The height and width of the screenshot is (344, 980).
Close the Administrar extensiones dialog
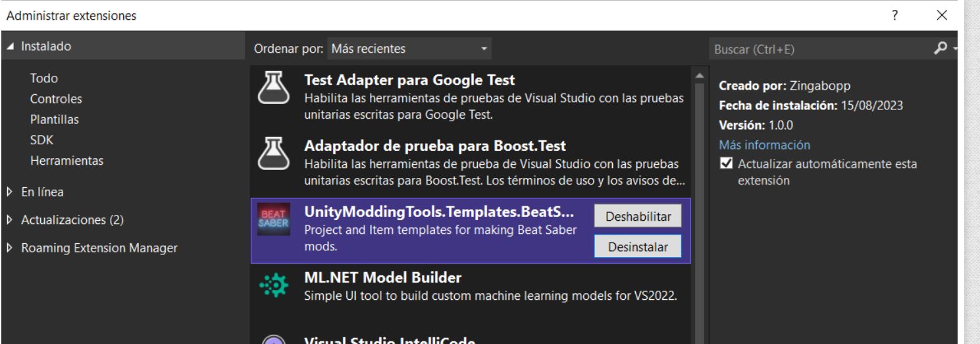(x=943, y=14)
